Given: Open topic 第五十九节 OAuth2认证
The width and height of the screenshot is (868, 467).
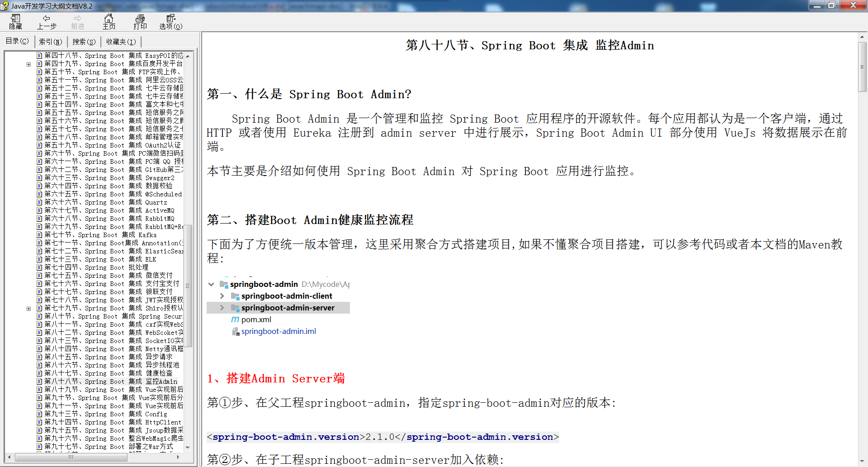Looking at the screenshot, I should [113, 145].
